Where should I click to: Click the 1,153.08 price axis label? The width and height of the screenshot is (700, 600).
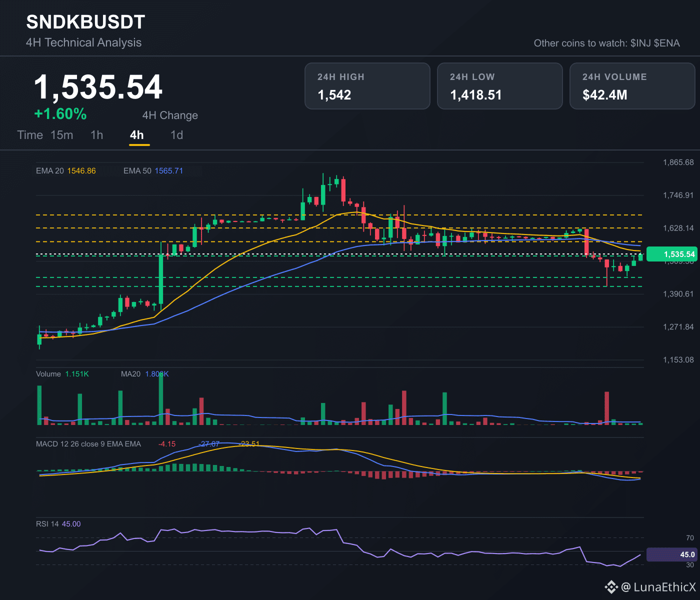coord(678,360)
